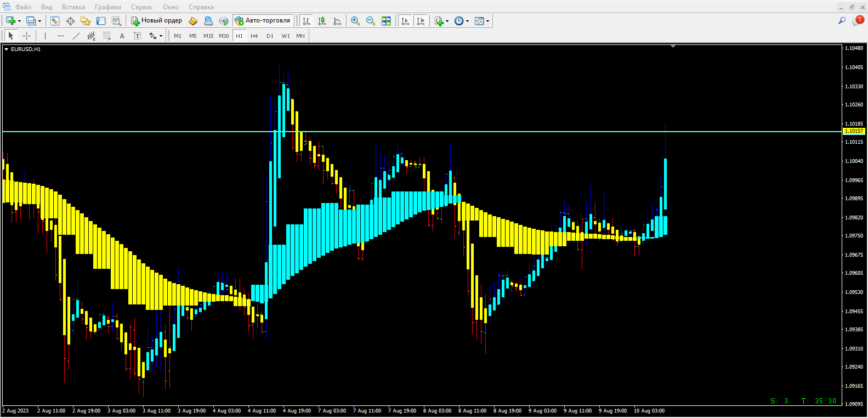Click the cyan 1.10157 price level label

[854, 131]
